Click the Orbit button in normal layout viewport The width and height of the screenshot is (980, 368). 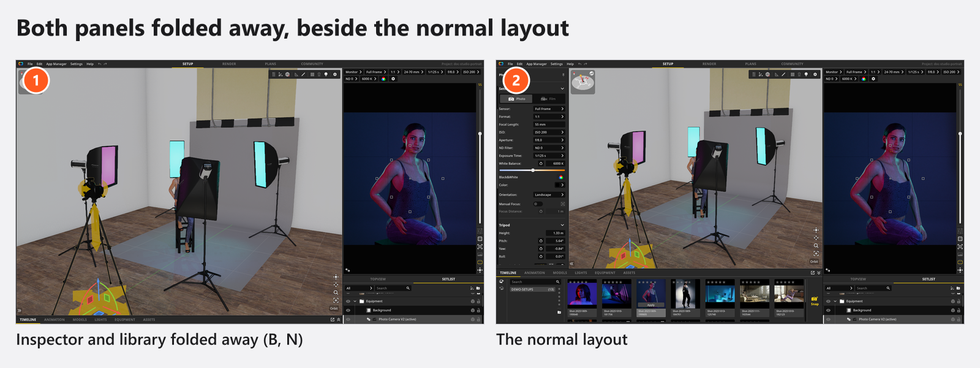tap(814, 262)
